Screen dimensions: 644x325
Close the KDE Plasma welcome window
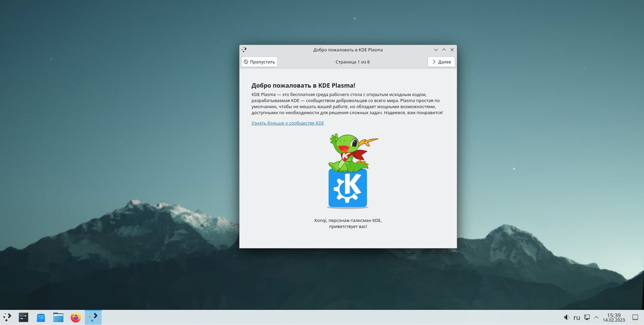[452, 50]
